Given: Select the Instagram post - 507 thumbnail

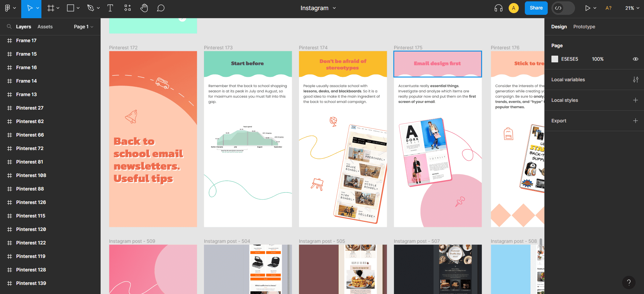Looking at the screenshot, I should pyautogui.click(x=438, y=269).
